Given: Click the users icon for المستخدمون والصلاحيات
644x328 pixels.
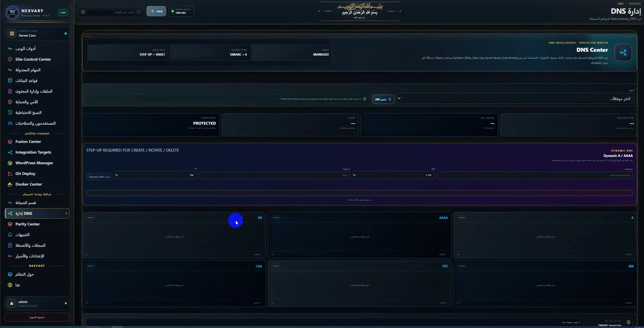Looking at the screenshot, I should click(10, 123).
